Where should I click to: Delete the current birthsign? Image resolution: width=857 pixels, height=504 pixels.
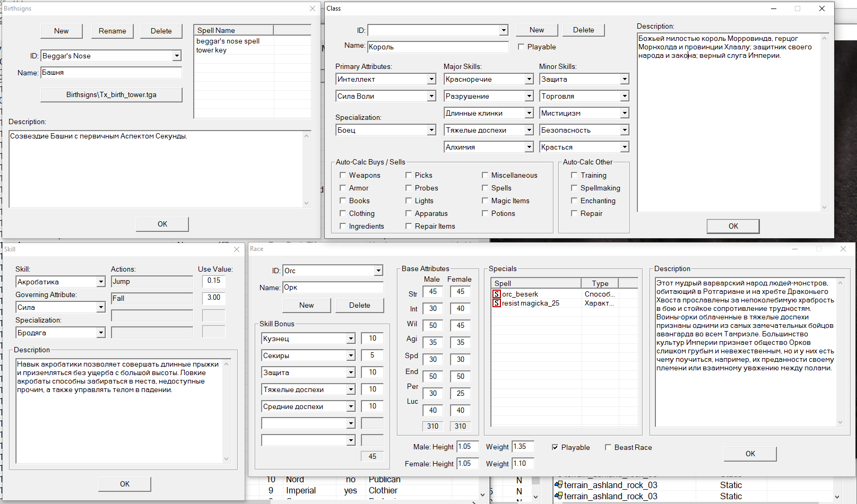(161, 31)
